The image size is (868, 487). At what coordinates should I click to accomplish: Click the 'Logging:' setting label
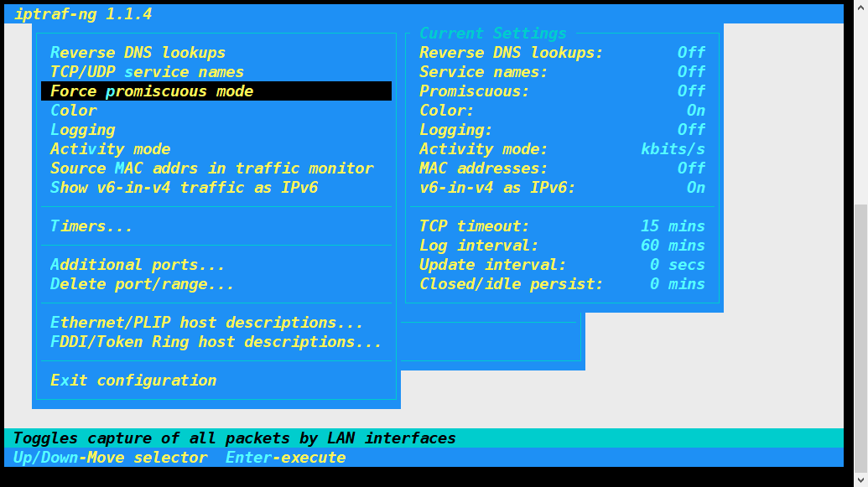coord(455,130)
